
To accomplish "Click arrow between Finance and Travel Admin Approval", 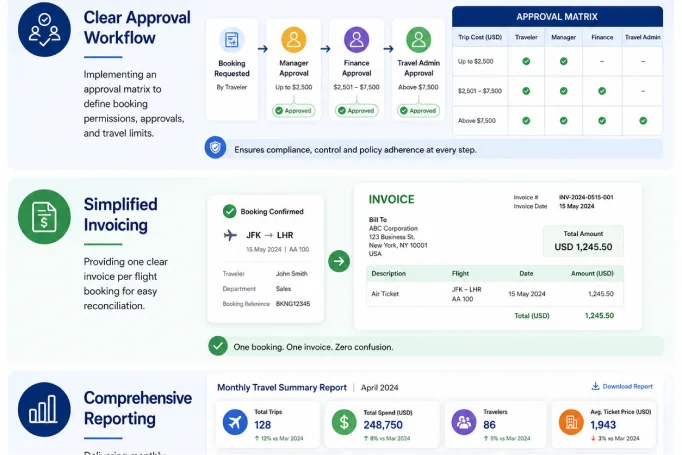I will coord(388,49).
